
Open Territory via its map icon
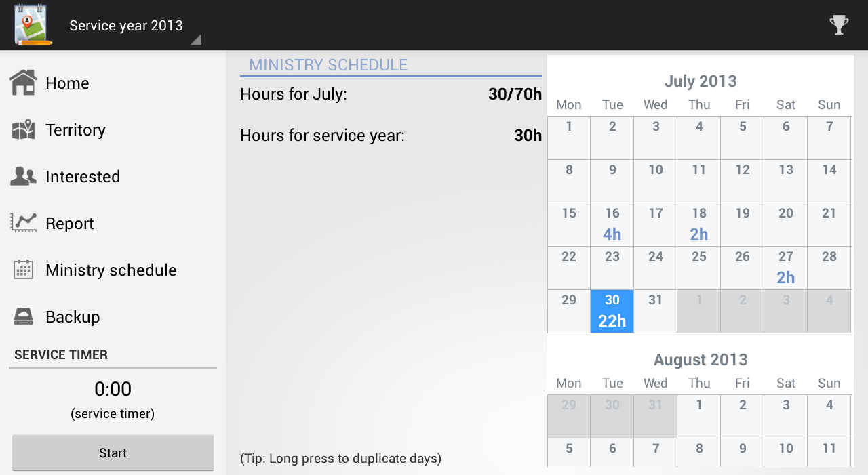point(23,129)
